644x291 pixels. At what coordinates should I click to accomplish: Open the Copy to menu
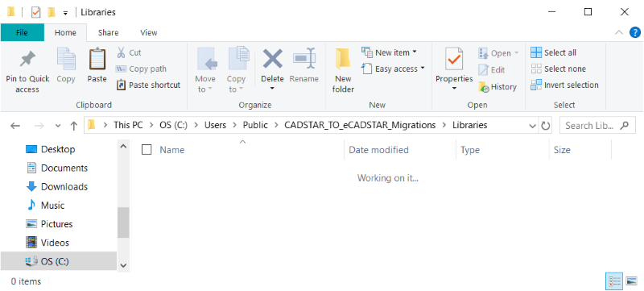click(x=236, y=71)
